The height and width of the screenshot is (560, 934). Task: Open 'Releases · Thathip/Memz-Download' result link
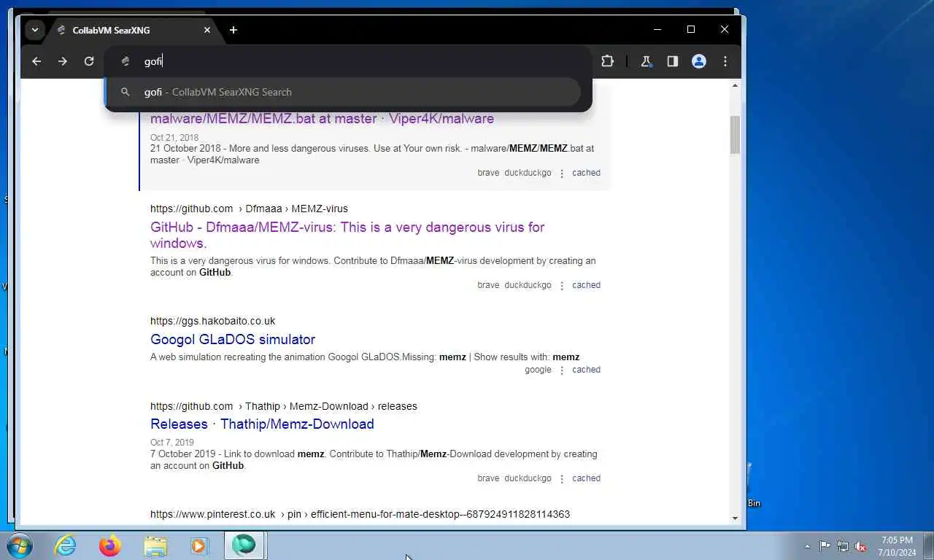tap(262, 424)
